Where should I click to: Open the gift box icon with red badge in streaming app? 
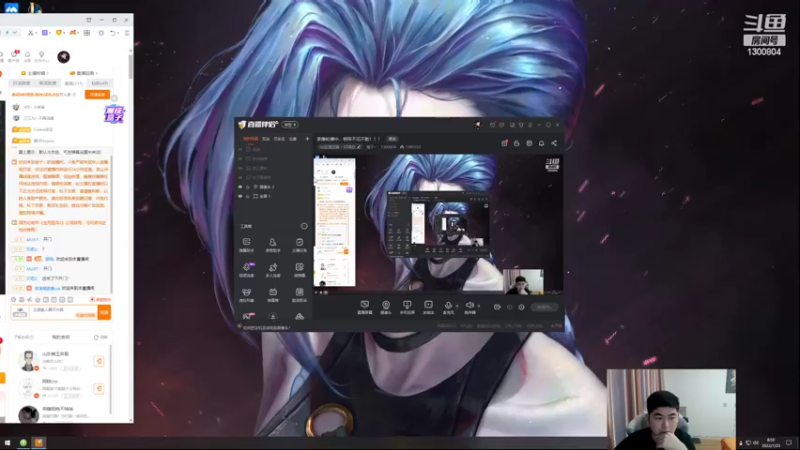[504, 143]
